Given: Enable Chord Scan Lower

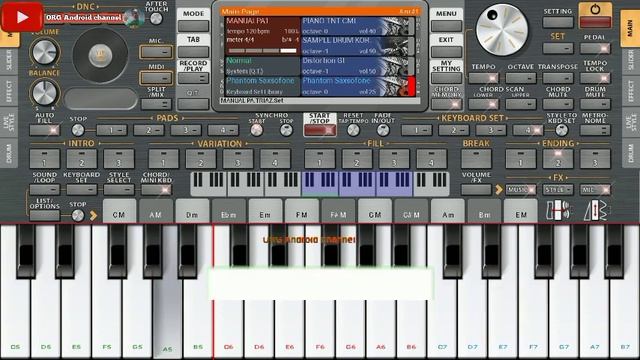Looking at the screenshot, I should point(483,104).
